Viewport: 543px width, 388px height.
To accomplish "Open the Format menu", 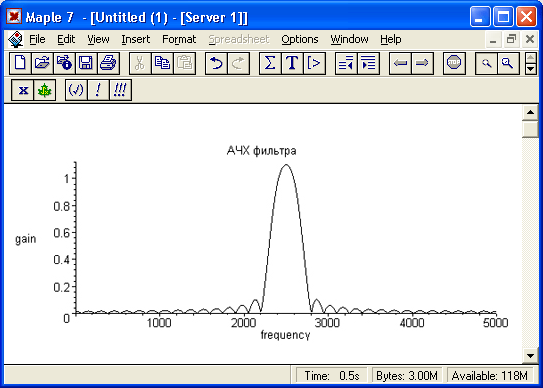I will click(179, 39).
